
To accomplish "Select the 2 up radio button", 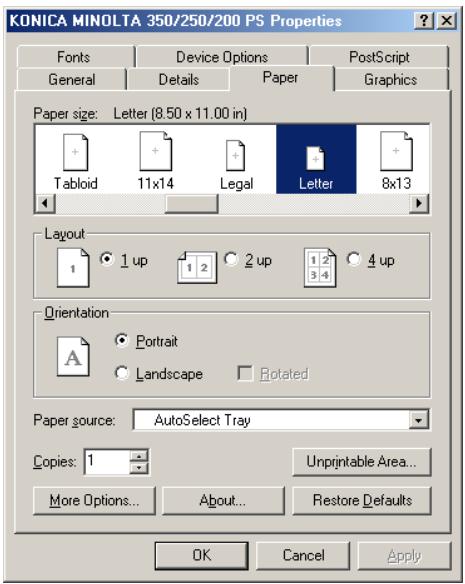I will click(x=231, y=259).
